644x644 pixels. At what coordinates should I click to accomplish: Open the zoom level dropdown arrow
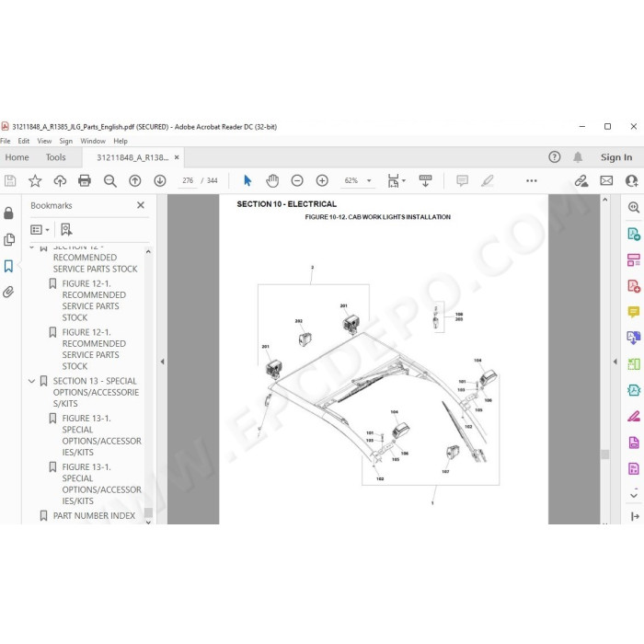[x=369, y=180]
